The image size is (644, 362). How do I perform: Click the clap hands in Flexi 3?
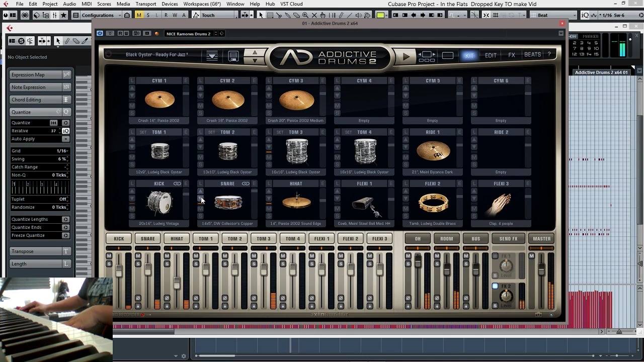pos(501,203)
